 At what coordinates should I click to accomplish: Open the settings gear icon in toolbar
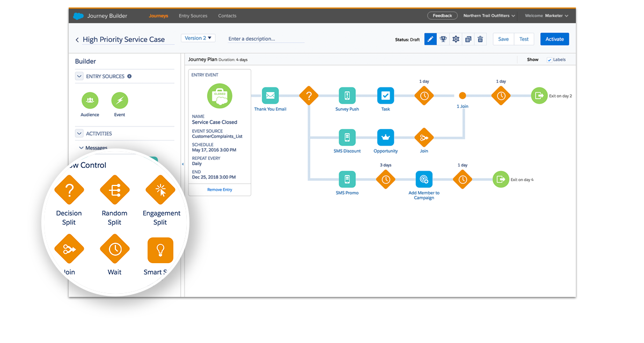(456, 39)
